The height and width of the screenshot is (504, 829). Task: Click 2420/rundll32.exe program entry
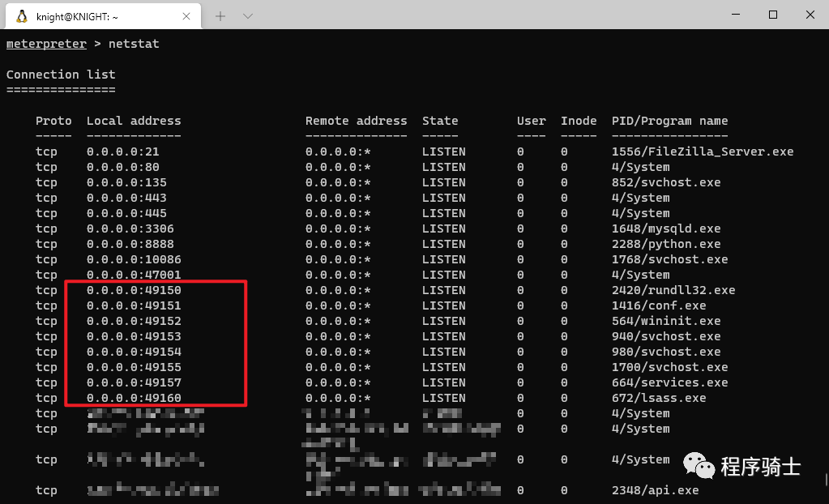pos(673,290)
